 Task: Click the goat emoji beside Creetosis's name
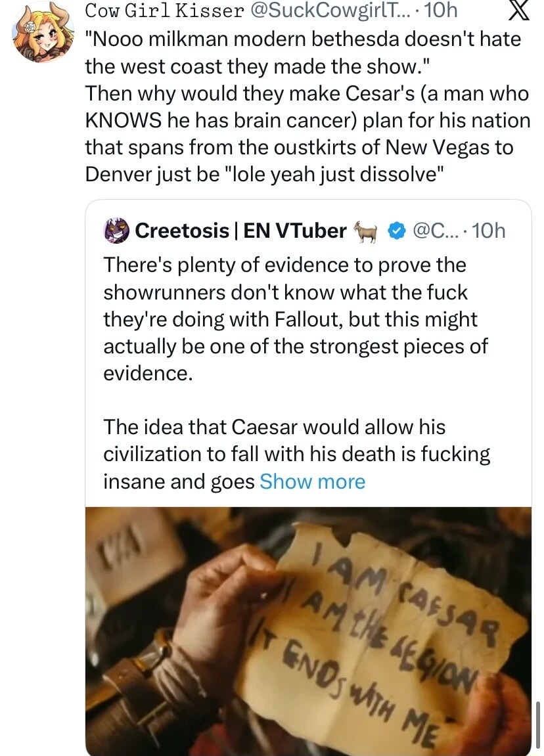point(365,231)
